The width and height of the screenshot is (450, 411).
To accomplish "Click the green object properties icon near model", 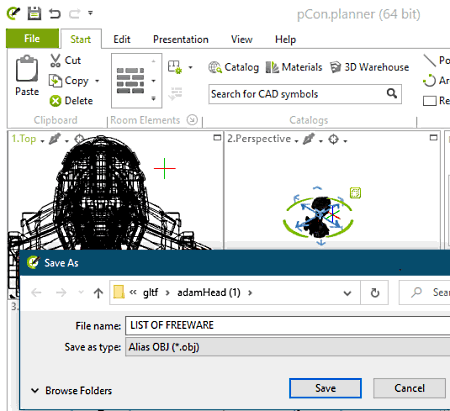I will coord(355,193).
